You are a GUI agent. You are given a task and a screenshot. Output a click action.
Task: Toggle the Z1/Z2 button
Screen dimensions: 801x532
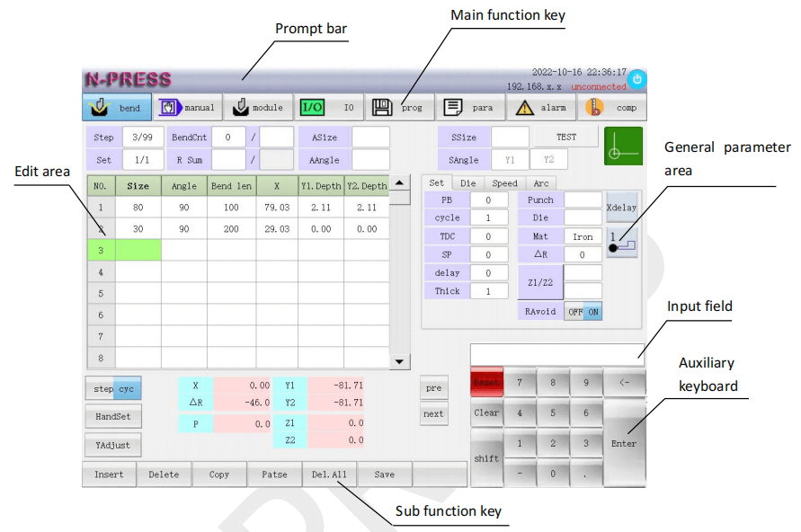coord(540,282)
